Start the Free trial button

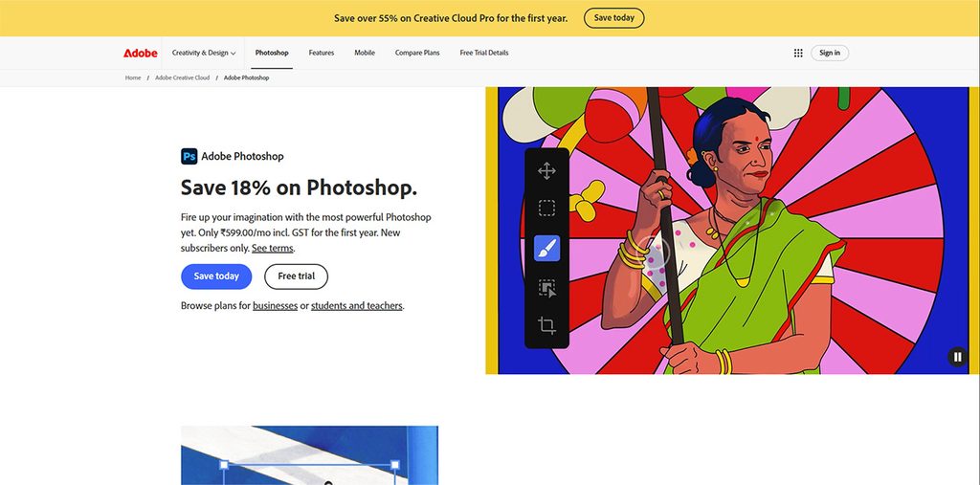[297, 276]
